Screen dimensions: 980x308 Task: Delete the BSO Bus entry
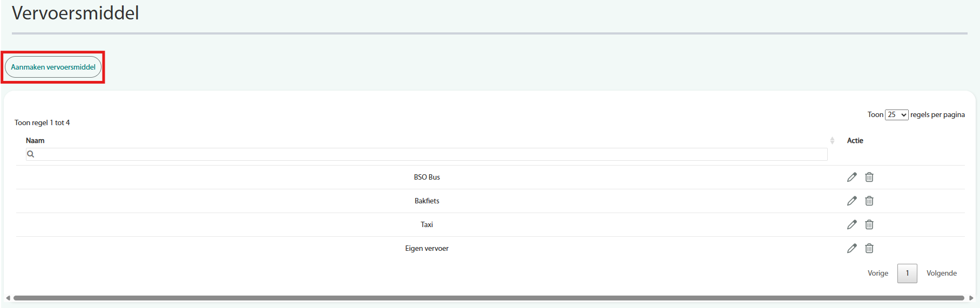coord(869,177)
